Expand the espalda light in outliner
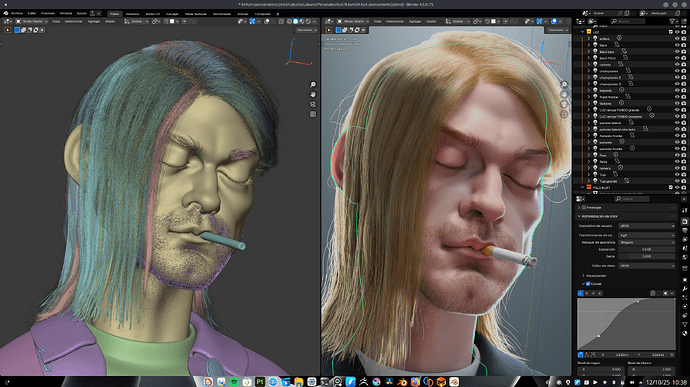The width and height of the screenshot is (690, 387). pyautogui.click(x=589, y=90)
